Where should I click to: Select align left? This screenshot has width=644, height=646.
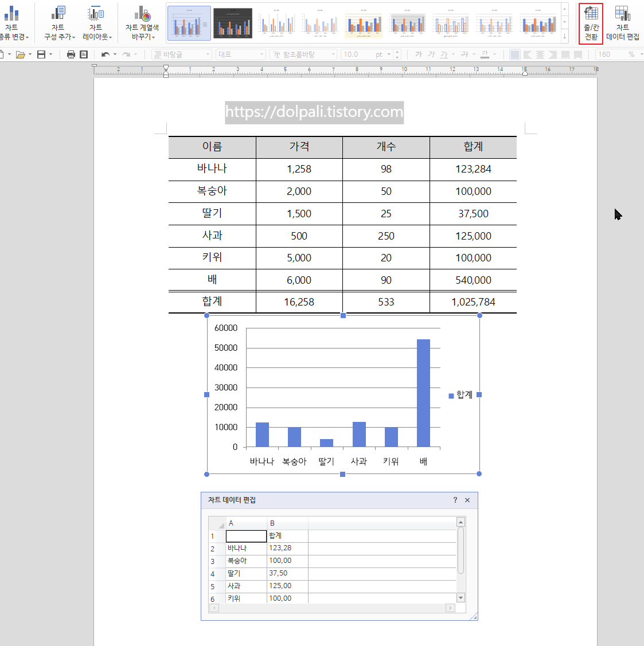[528, 54]
